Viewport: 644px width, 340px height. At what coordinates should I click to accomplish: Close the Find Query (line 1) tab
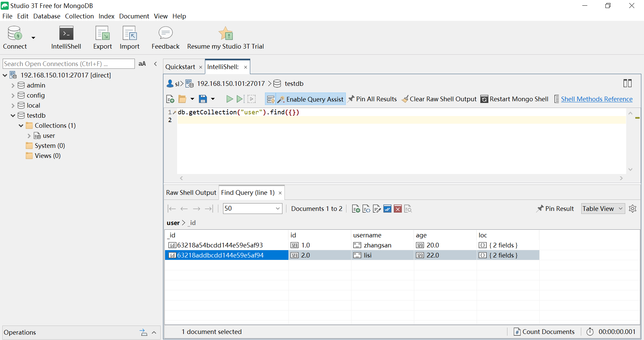(x=280, y=193)
